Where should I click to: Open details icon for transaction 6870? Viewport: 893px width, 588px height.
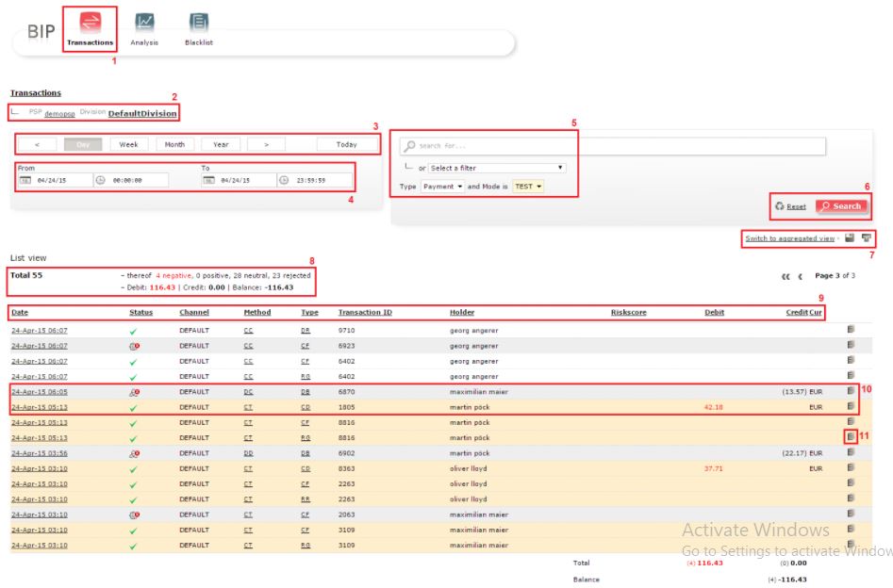851,390
